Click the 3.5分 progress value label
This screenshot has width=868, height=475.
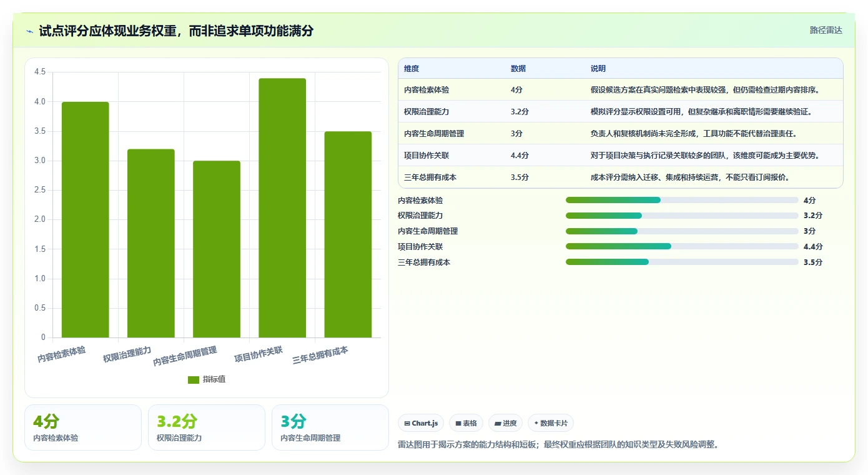(x=813, y=262)
